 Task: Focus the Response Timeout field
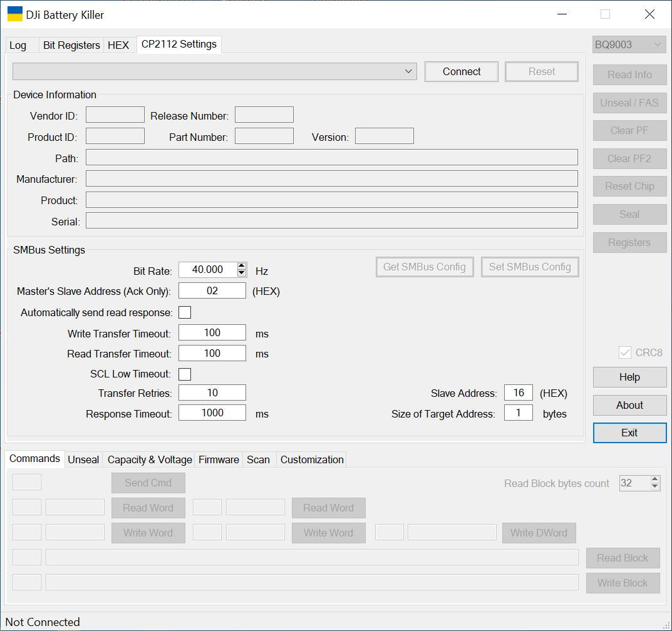[212, 413]
